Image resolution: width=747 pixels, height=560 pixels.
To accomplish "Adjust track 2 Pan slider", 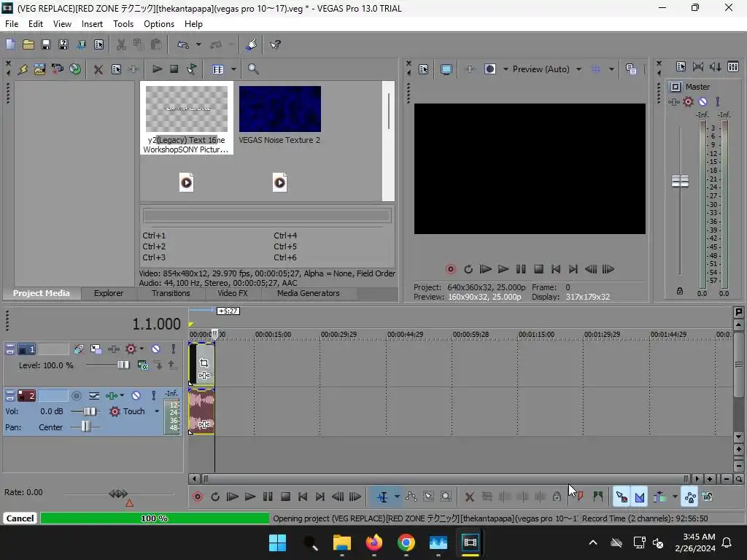I will pos(85,427).
